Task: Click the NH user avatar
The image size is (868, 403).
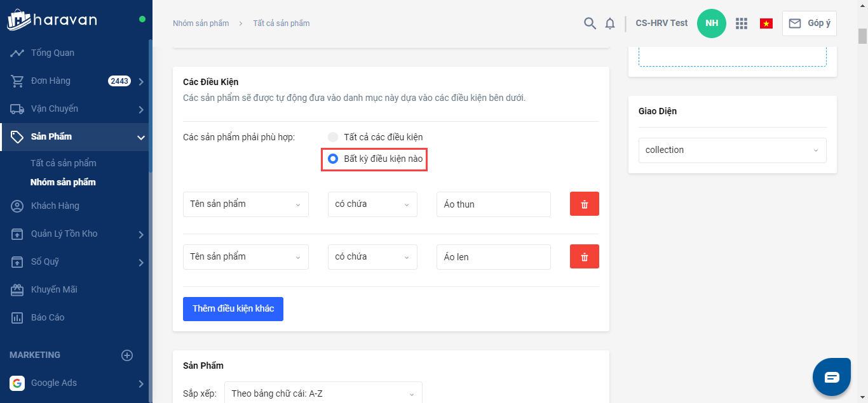Action: [x=711, y=23]
